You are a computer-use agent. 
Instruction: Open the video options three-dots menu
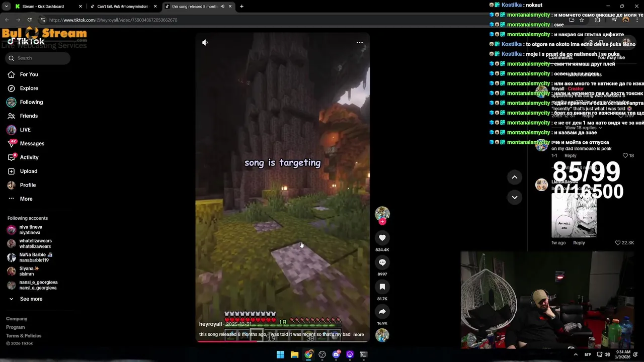tap(360, 43)
